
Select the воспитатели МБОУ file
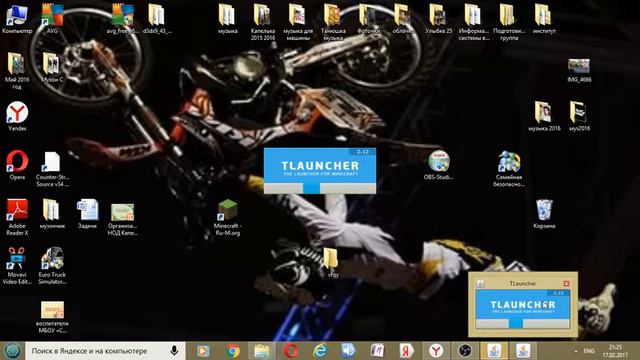[x=52, y=317]
